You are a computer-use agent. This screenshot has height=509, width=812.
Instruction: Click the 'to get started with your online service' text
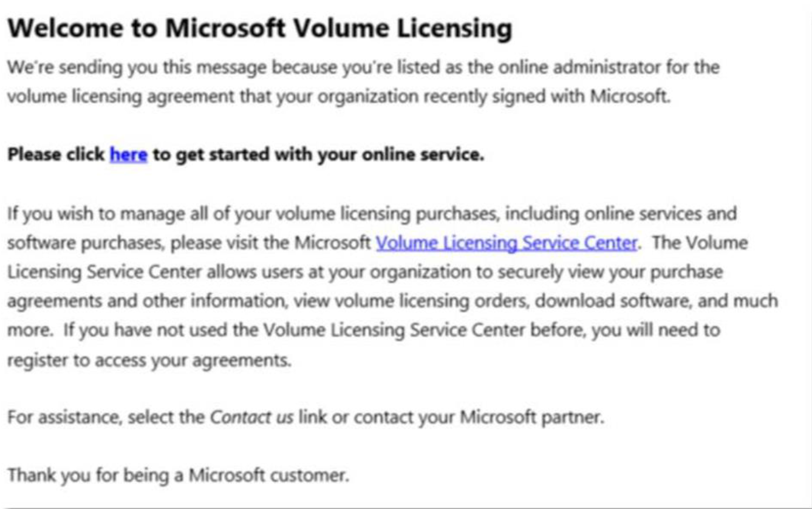(x=318, y=155)
